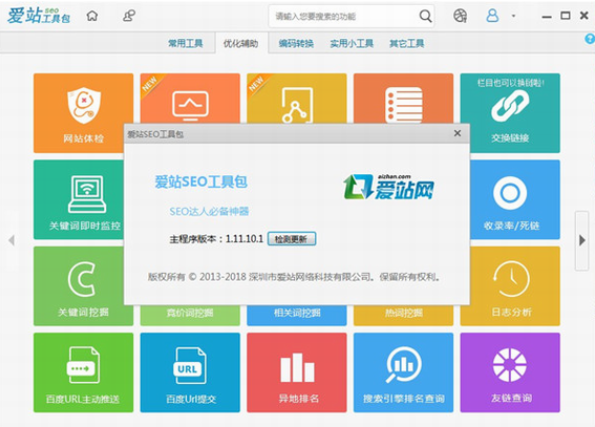Expand the user account dropdown arrow
Image resolution: width=595 pixels, height=427 pixels.
(x=513, y=16)
